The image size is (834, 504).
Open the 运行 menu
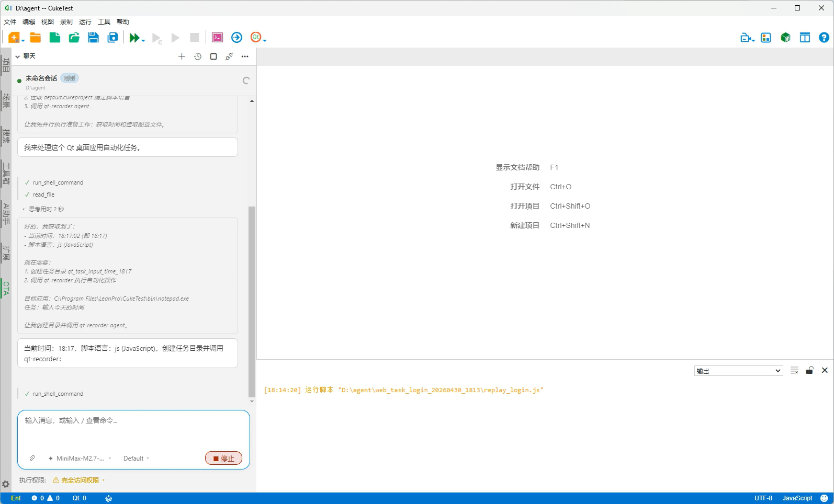[85, 21]
